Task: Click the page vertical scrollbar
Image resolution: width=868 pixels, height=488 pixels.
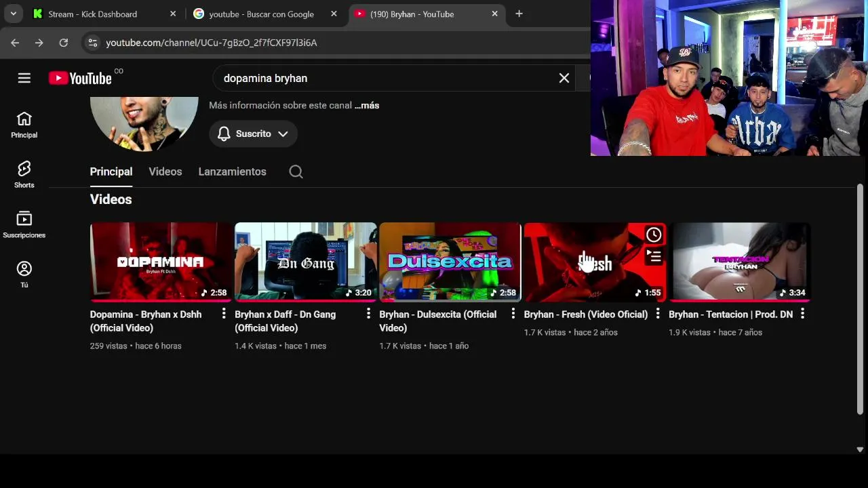Action: (x=860, y=298)
